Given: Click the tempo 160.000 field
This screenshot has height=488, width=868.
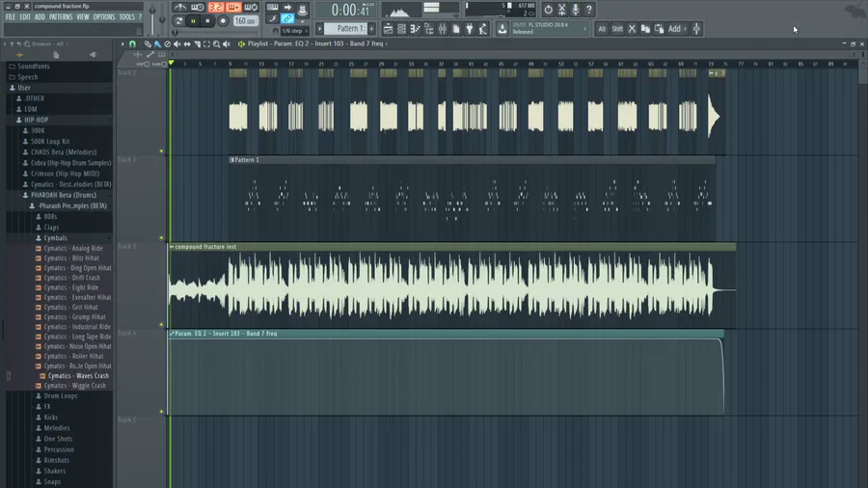Looking at the screenshot, I should click(245, 21).
